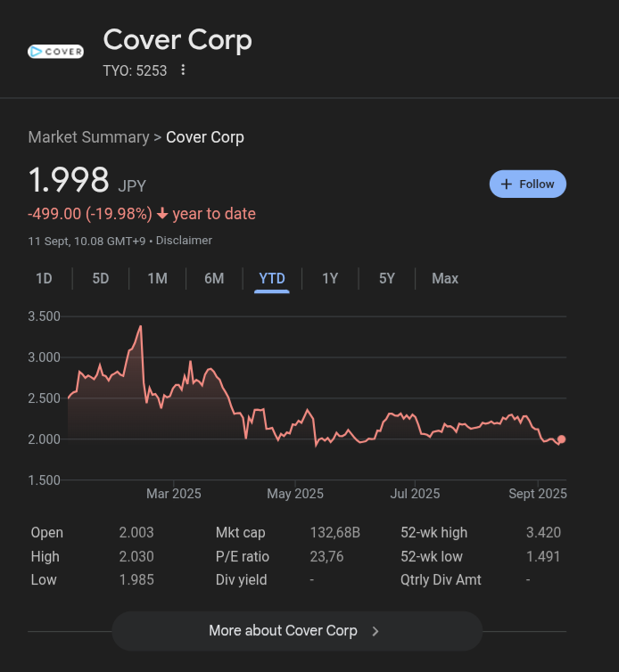Click the May 2025 axis label
The width and height of the screenshot is (619, 672).
(x=294, y=494)
